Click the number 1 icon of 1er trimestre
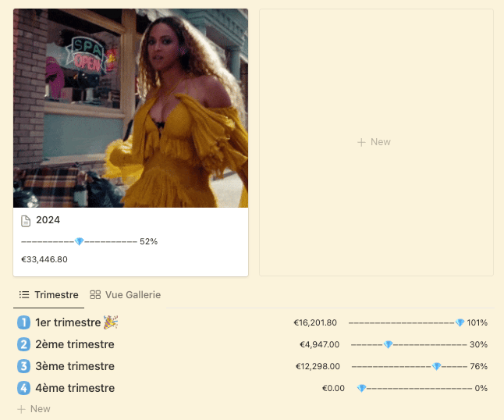 [x=23, y=322]
